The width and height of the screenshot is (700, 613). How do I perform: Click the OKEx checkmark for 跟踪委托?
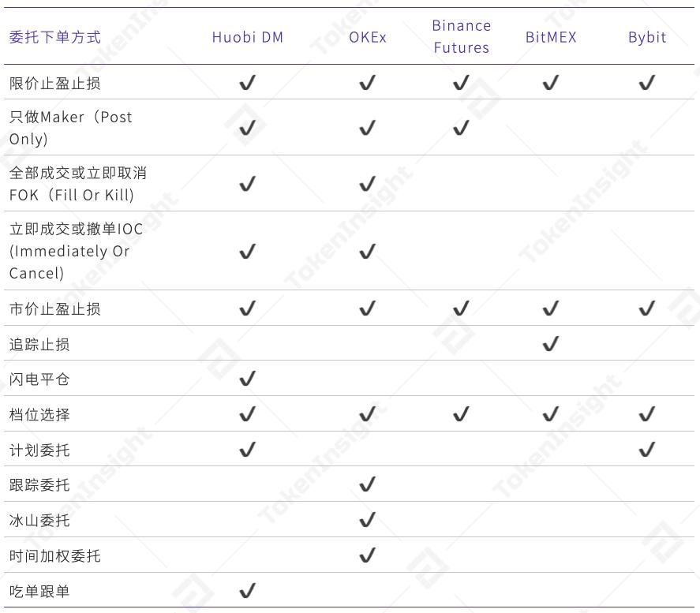[x=367, y=484]
